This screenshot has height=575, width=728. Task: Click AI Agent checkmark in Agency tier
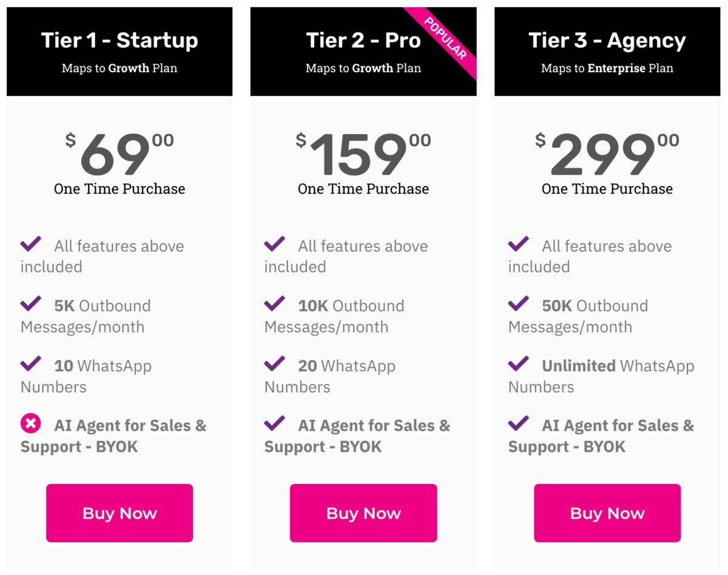[x=519, y=423]
